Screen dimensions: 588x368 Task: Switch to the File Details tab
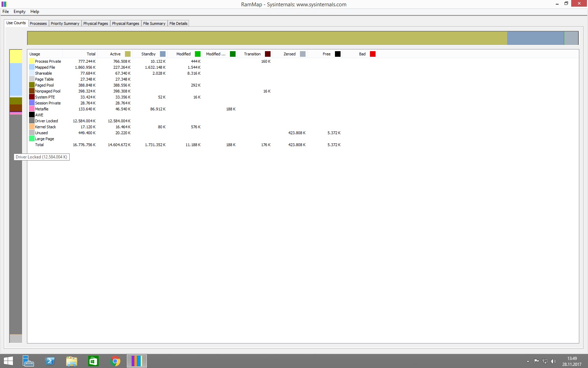click(178, 23)
